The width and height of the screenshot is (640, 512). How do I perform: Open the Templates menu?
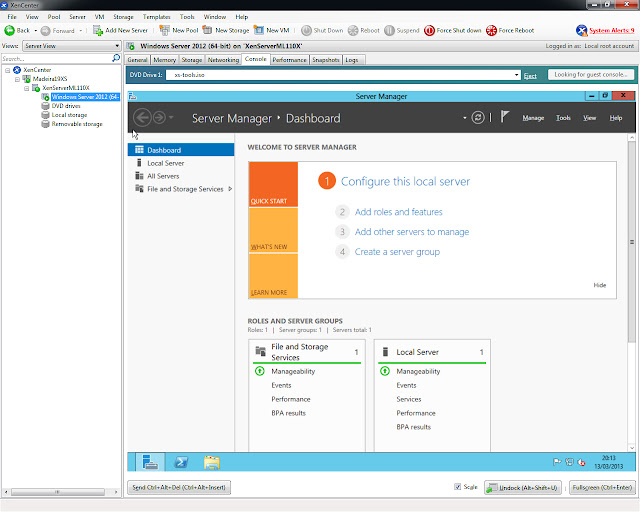tap(156, 17)
